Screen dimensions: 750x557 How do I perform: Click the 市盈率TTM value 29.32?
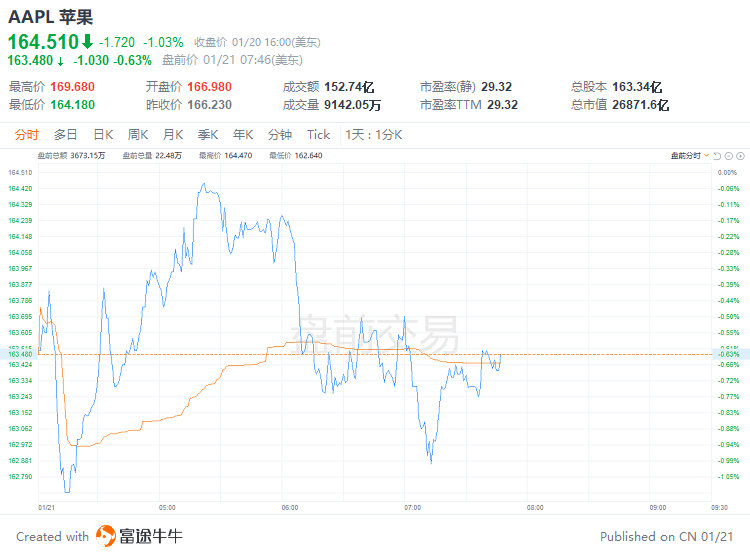click(503, 105)
